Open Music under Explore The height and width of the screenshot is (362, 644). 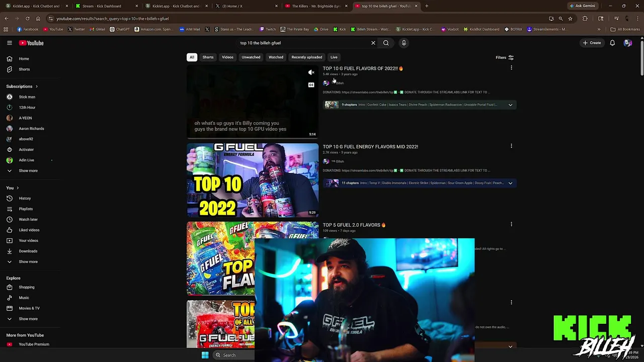24,298
